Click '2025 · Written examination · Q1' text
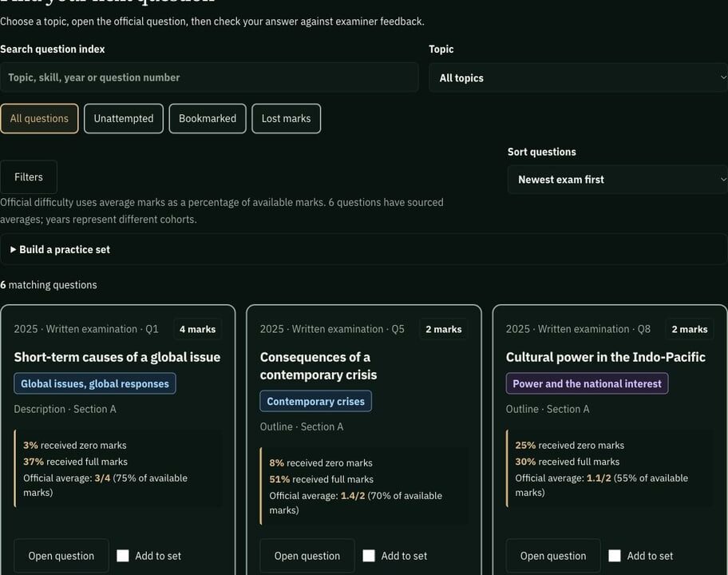 tap(86, 329)
